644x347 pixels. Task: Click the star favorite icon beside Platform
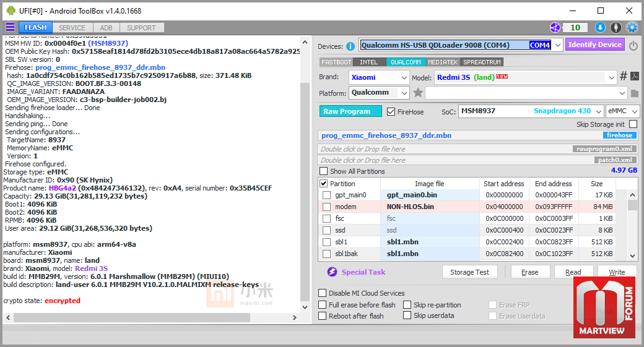pyautogui.click(x=418, y=93)
